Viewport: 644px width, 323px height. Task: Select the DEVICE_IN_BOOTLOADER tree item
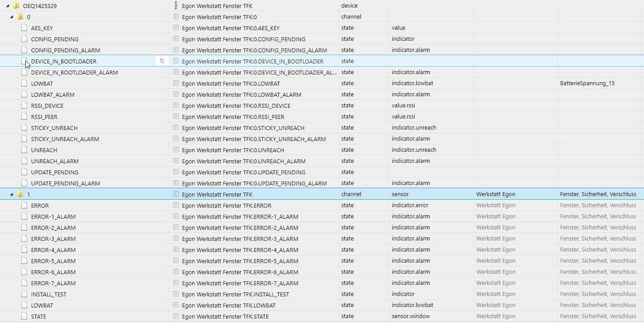point(63,61)
